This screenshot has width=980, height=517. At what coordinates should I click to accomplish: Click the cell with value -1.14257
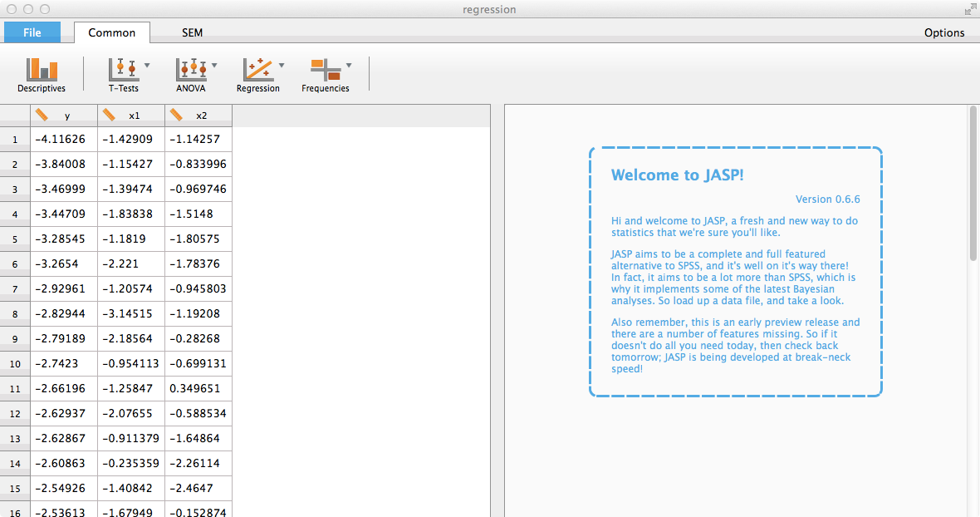click(198, 140)
